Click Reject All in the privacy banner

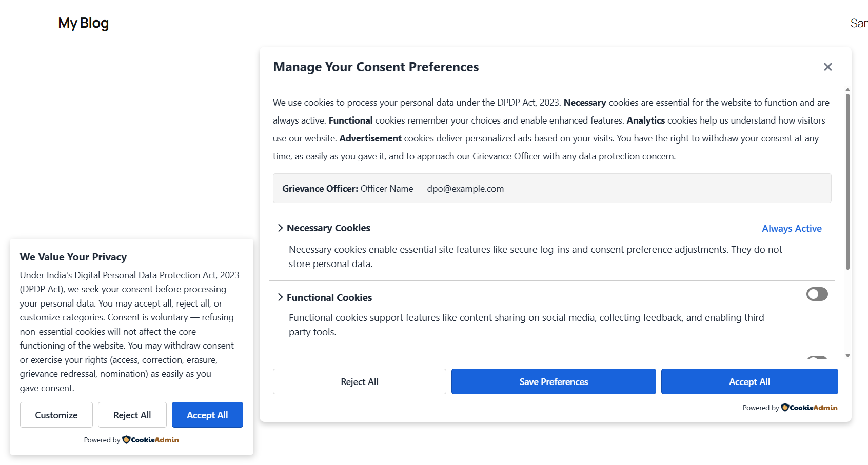pos(132,415)
